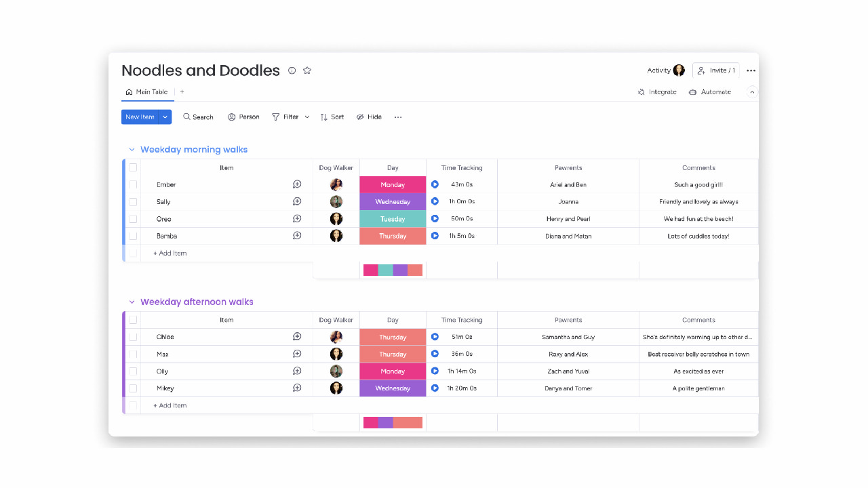Click Ember's Monday status color label
This screenshot has width=868, height=488.
[393, 184]
